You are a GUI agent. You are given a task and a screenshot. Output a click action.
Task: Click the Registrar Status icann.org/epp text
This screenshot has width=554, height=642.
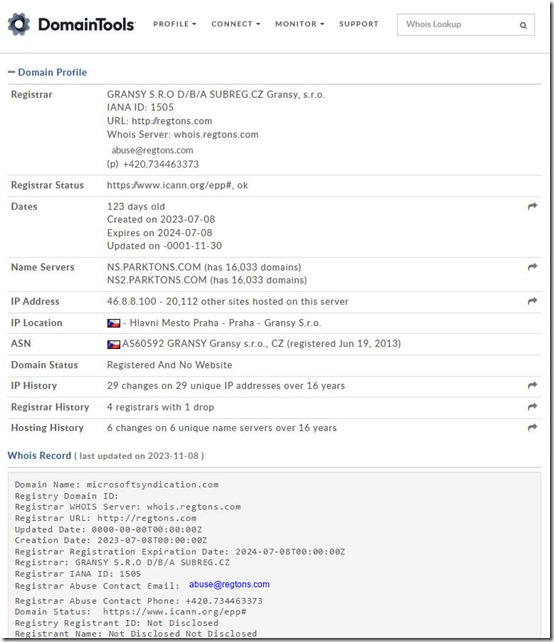(x=177, y=185)
